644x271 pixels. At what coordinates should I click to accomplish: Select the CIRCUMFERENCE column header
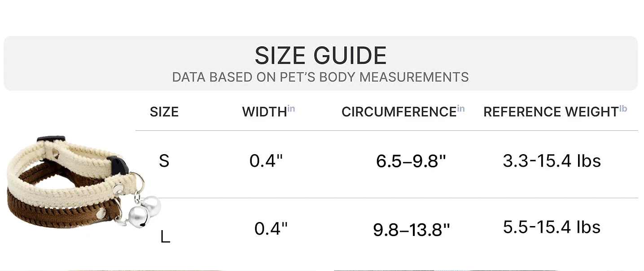399,112
